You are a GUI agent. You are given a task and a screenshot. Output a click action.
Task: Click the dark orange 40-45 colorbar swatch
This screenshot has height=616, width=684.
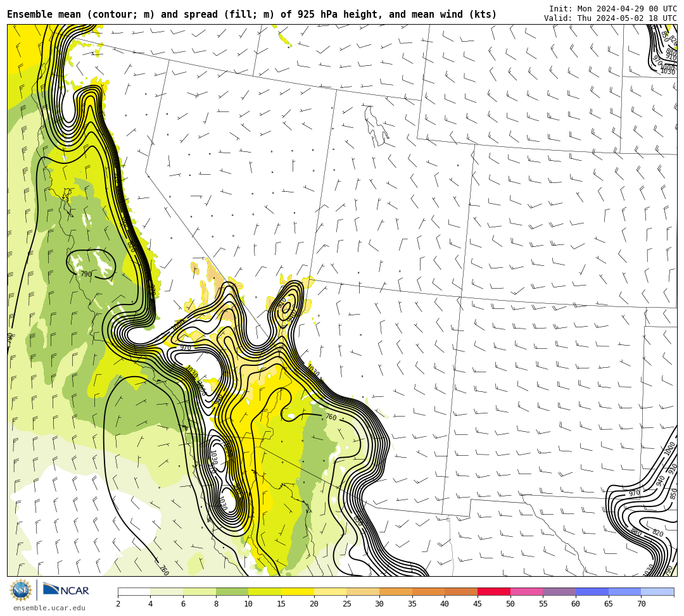tap(461, 591)
